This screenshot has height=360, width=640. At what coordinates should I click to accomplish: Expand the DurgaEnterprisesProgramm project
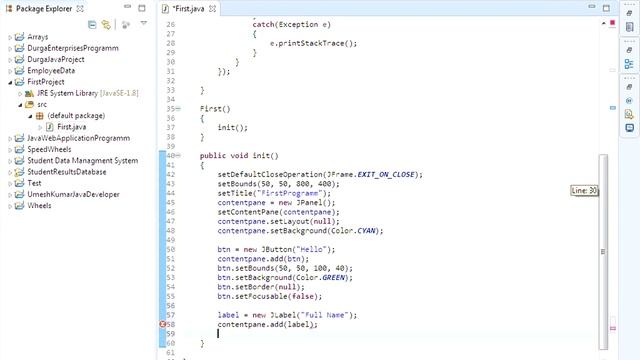[x=10, y=49]
